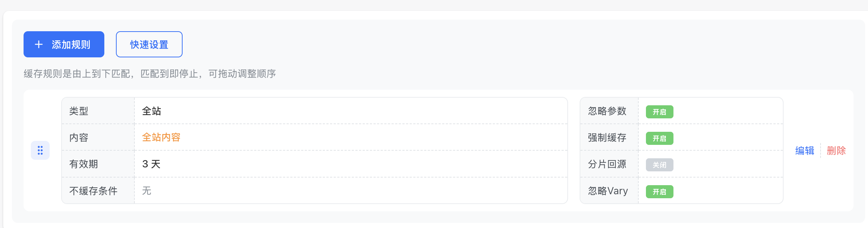Click the cache rule hint text
The image size is (868, 228).
click(150, 74)
